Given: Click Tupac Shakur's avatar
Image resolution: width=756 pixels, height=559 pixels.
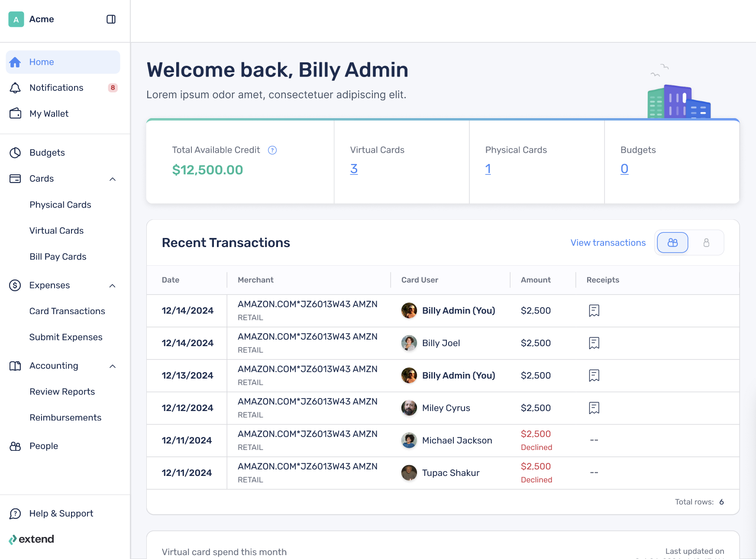Looking at the screenshot, I should click(409, 473).
